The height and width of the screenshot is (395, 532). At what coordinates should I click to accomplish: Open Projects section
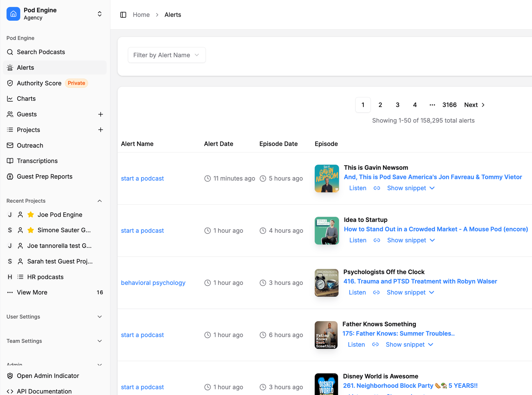[x=28, y=130]
